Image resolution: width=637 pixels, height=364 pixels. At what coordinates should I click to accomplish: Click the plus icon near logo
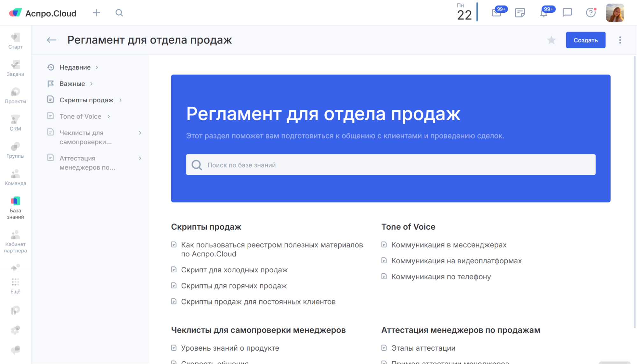tap(96, 13)
